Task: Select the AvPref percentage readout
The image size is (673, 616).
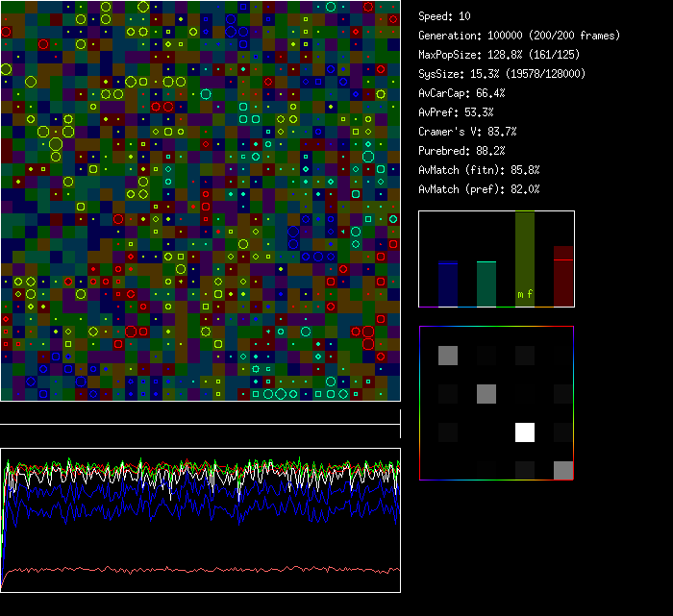Action: click(456, 112)
